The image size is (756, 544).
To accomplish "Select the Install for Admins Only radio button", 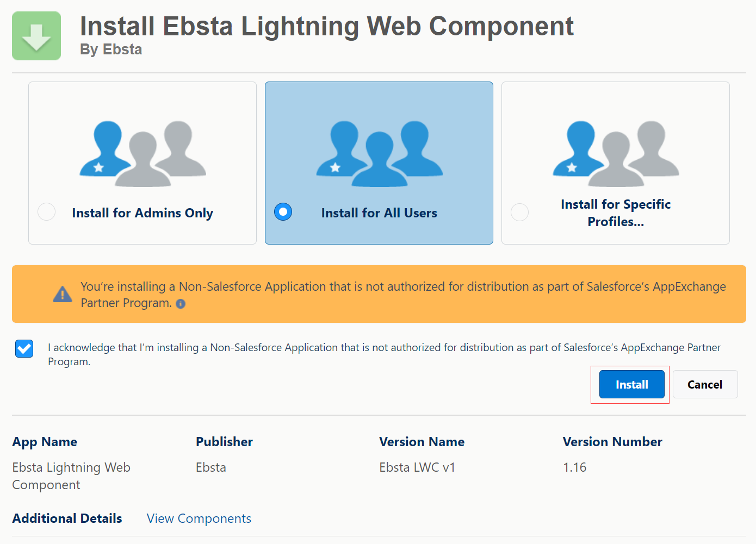I will pyautogui.click(x=47, y=212).
